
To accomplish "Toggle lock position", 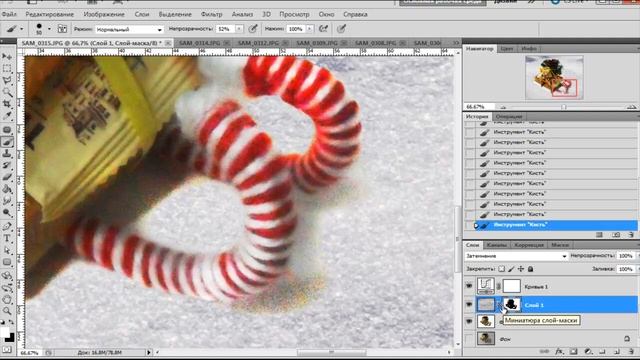I will [x=521, y=269].
